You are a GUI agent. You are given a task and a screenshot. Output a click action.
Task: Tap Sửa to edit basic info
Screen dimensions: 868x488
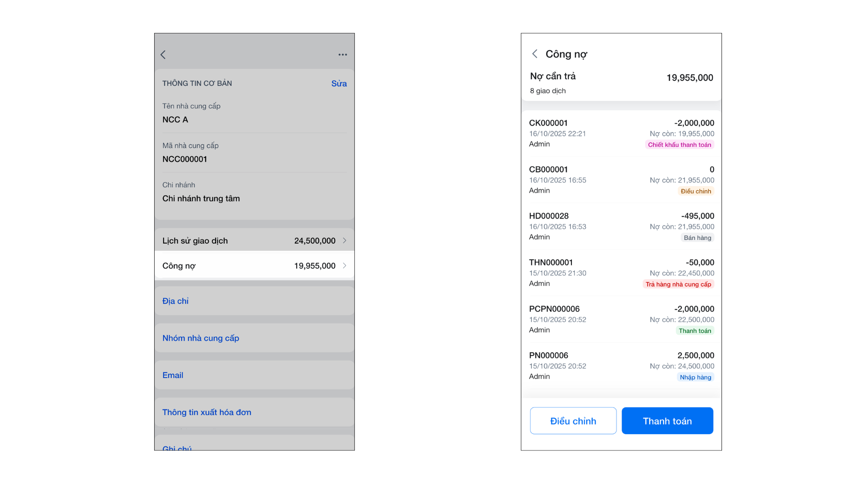pyautogui.click(x=339, y=84)
